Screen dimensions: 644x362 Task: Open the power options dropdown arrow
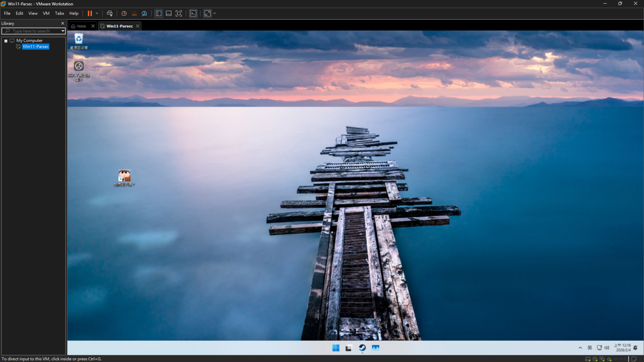(97, 14)
